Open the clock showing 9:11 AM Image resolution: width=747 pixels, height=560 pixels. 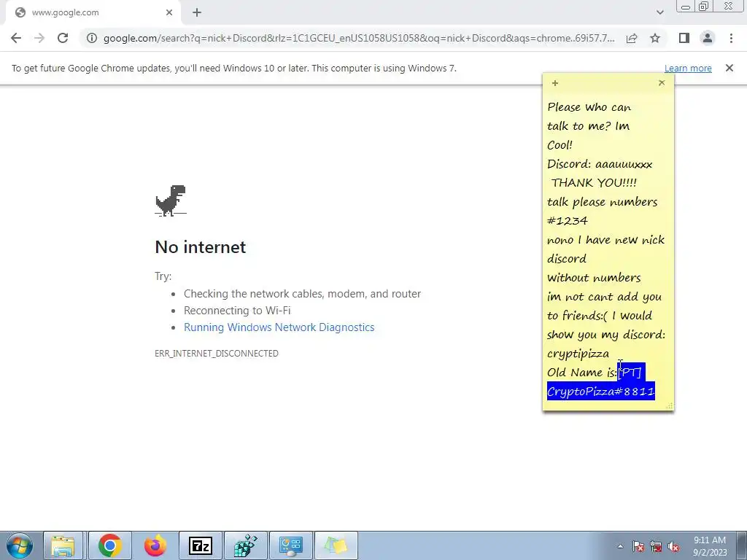(x=710, y=546)
